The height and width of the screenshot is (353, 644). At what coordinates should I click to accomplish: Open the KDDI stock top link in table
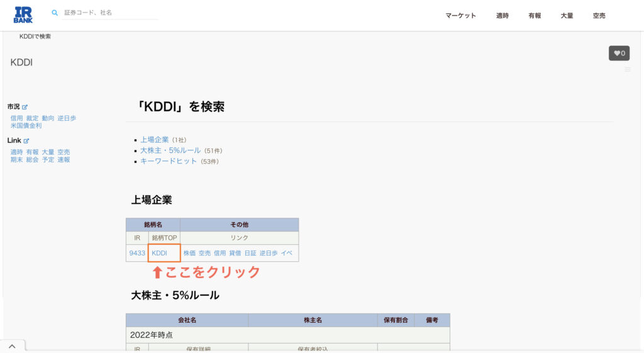[x=159, y=253]
